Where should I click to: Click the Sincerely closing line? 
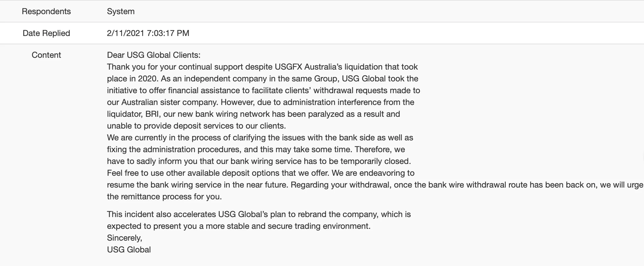[124, 238]
